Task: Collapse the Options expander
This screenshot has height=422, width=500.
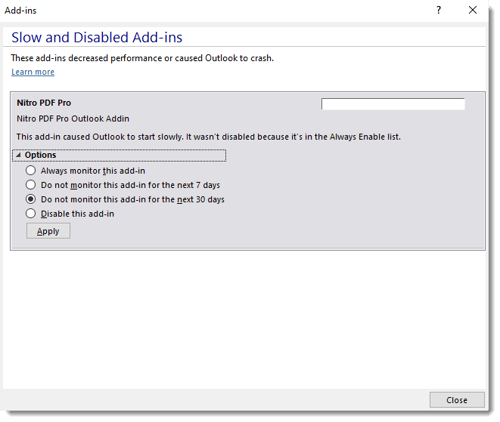Action: click(x=119, y=155)
